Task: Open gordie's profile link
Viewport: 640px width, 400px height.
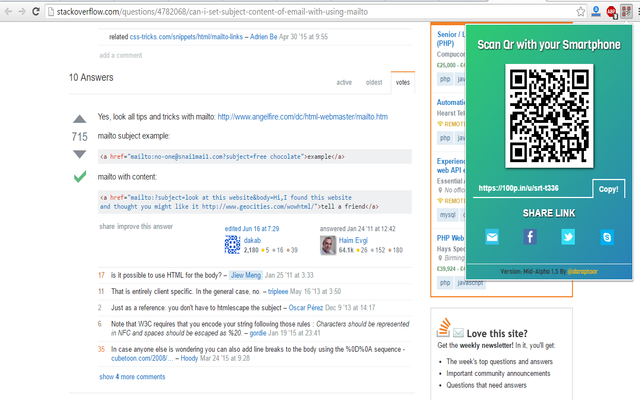Action: point(258,333)
